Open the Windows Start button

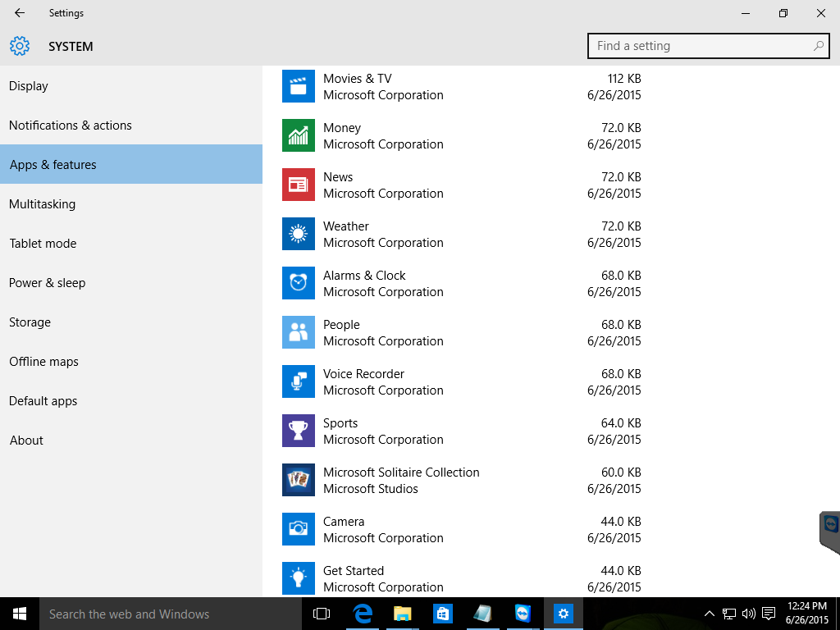20,614
